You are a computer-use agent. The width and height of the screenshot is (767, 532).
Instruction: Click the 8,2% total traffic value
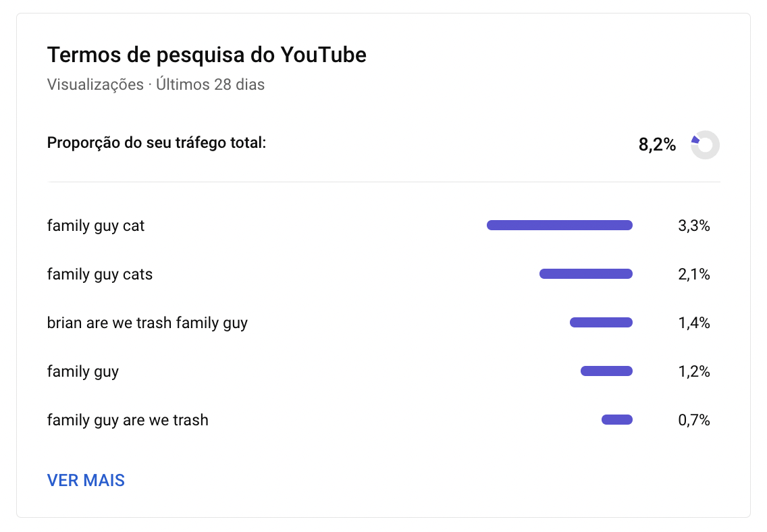[x=657, y=144]
